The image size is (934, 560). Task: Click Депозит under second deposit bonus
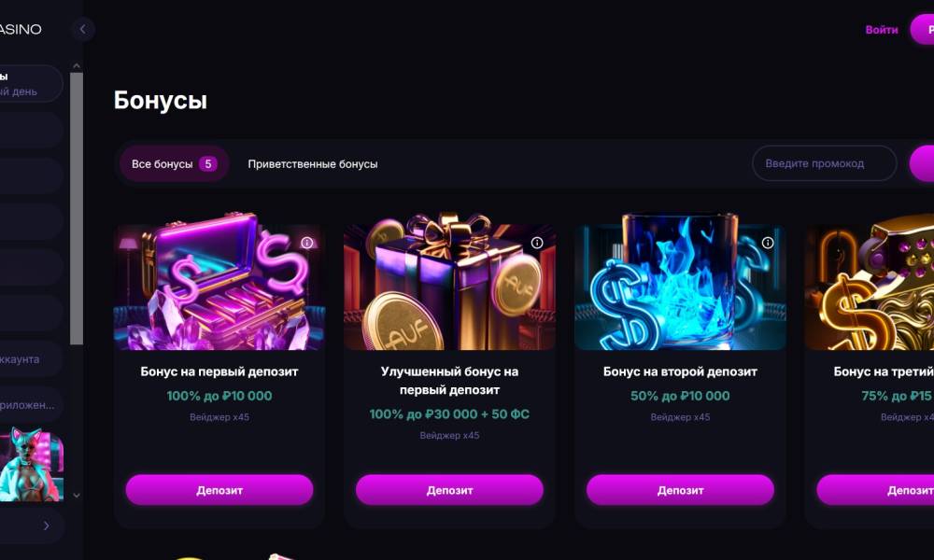(680, 490)
